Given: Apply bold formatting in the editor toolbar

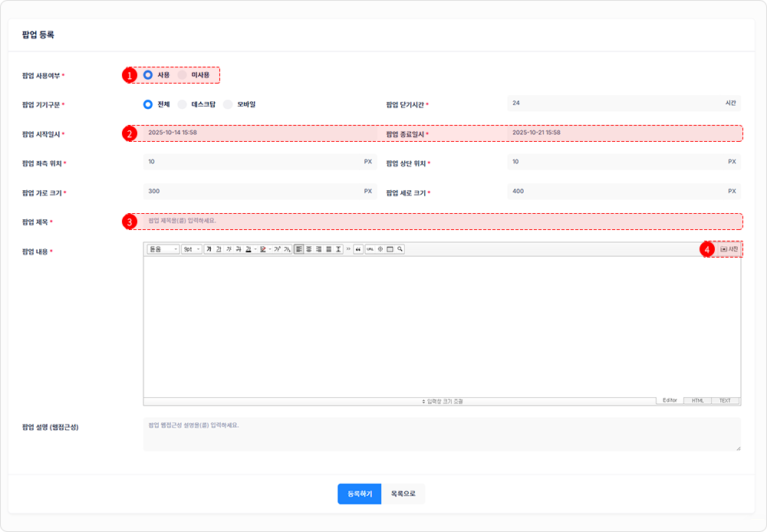Looking at the screenshot, I should pyautogui.click(x=209, y=249).
